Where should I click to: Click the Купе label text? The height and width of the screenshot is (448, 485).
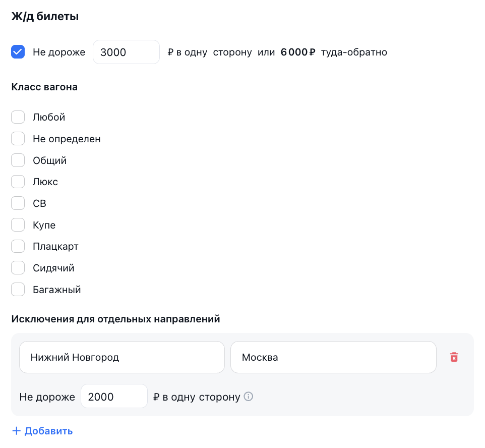point(44,225)
